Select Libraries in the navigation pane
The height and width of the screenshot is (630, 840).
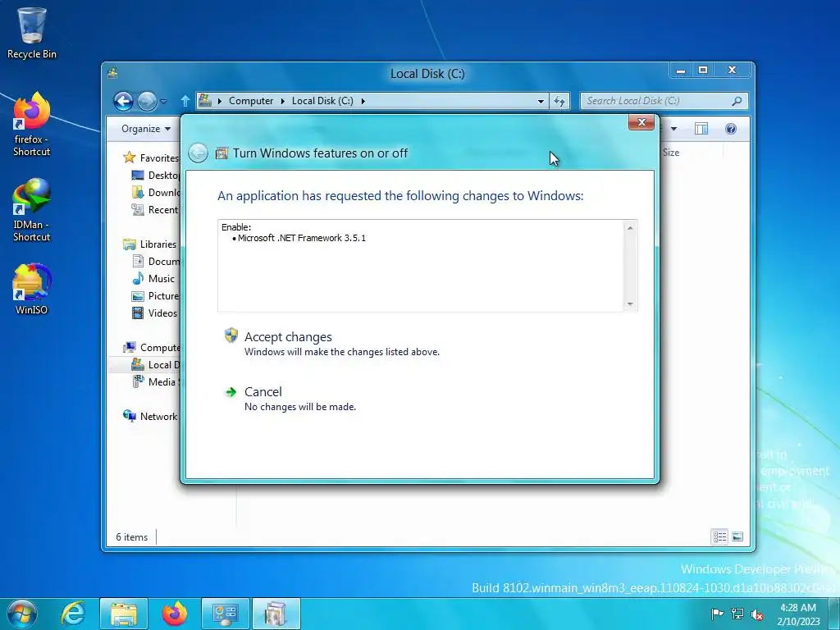(x=150, y=244)
